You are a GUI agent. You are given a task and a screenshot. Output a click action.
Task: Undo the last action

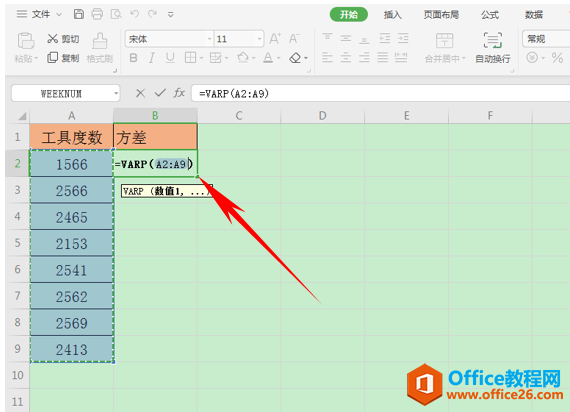[135, 14]
